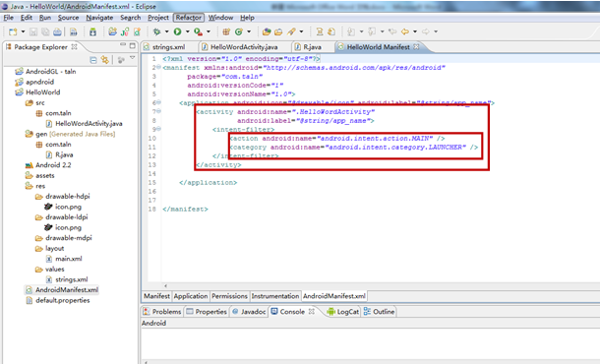This screenshot has height=364, width=600.
Task: Open the Search dropdown arrow in toolbar
Action: 301,31
